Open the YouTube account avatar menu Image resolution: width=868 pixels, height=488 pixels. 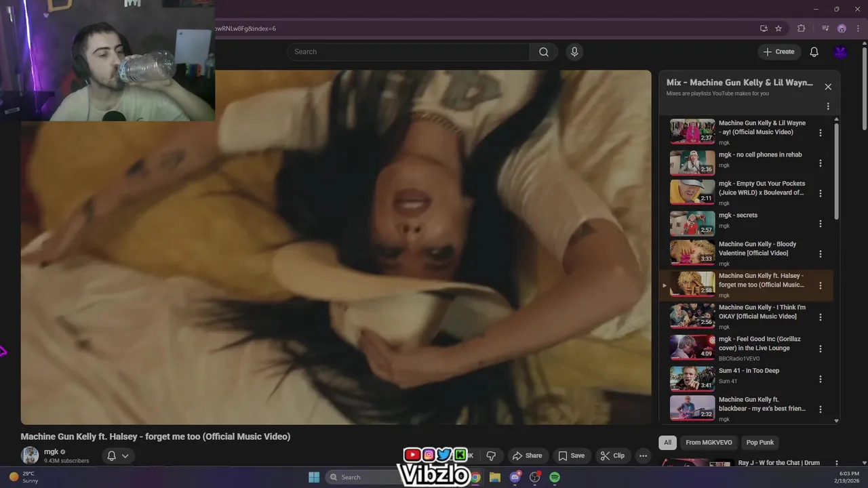pos(841,52)
